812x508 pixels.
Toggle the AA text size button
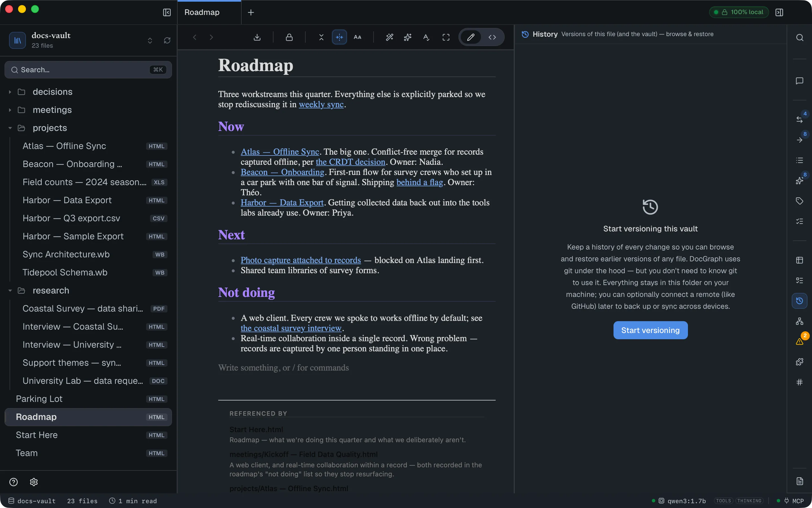(358, 37)
